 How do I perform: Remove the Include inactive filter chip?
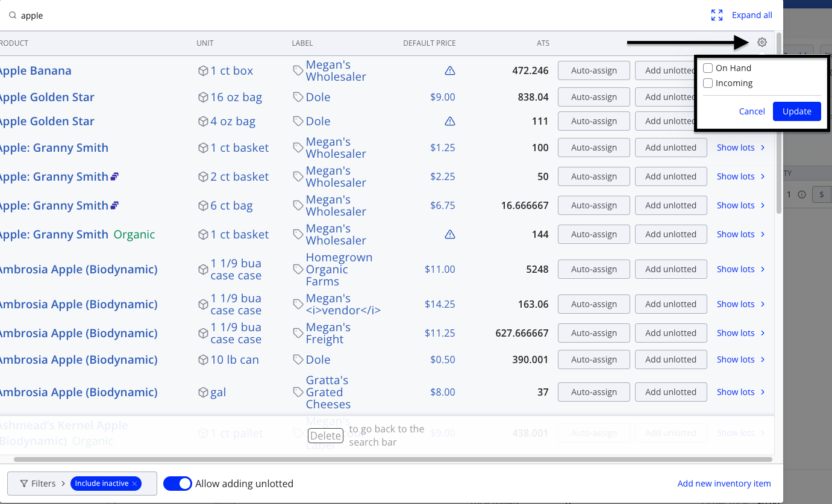tap(135, 484)
